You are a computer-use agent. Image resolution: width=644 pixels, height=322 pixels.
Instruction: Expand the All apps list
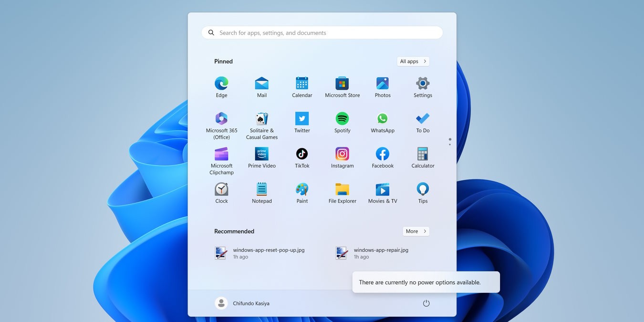click(412, 61)
